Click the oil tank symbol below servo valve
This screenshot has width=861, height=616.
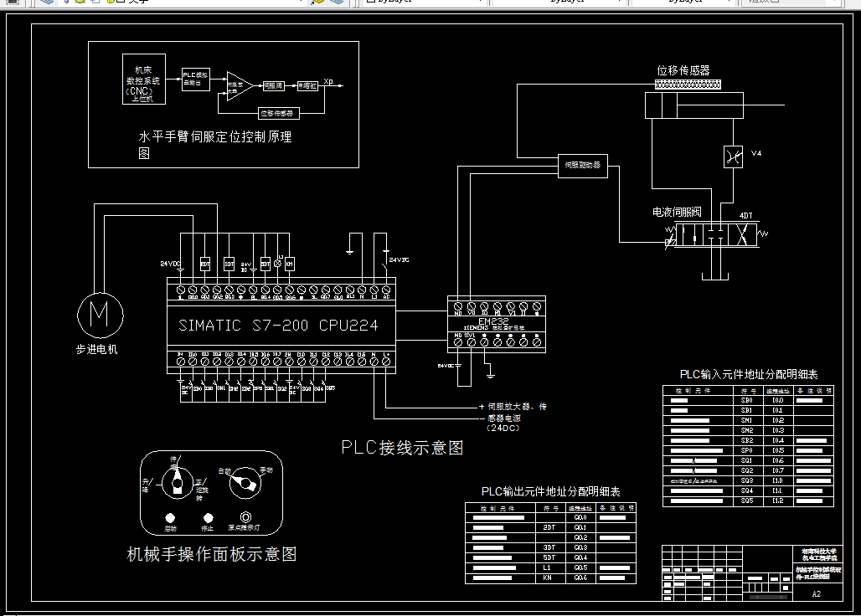click(715, 275)
